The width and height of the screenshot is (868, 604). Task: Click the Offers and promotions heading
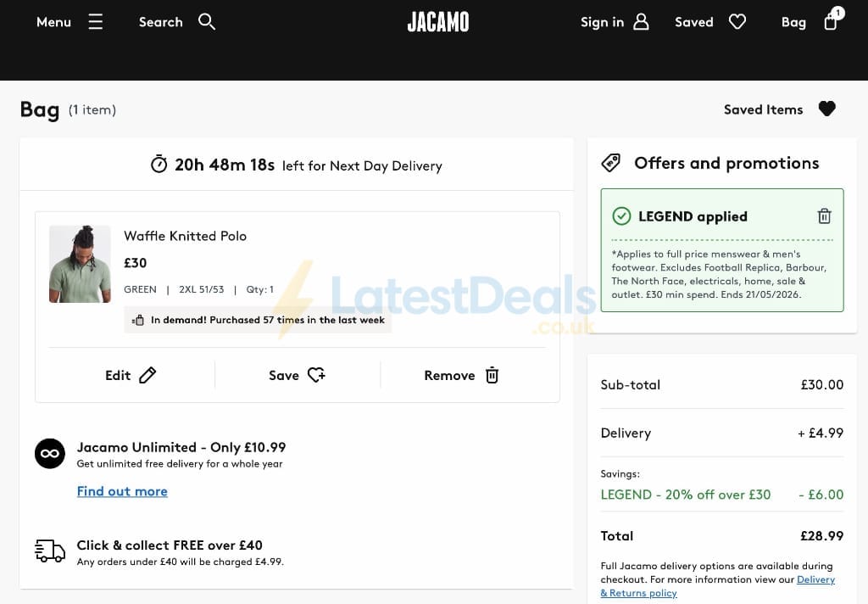(x=726, y=163)
